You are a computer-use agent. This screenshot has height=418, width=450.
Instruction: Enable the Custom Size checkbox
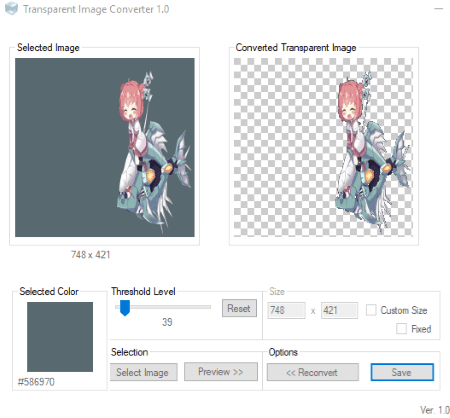371,310
